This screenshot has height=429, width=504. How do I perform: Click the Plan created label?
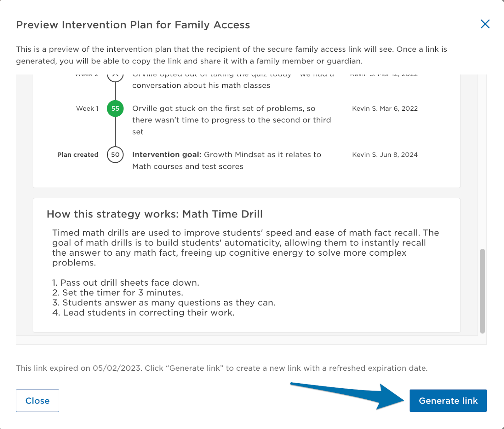78,155
